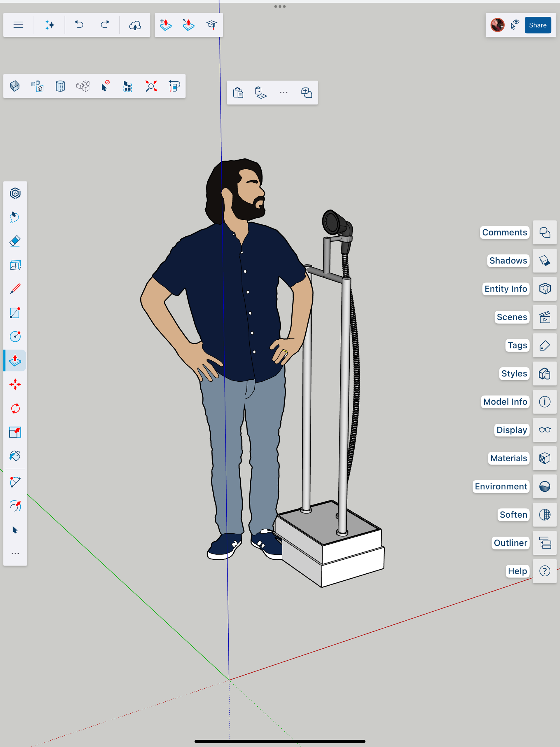Screen dimensions: 560x747
Task: Open the Materials panel
Action: (545, 458)
